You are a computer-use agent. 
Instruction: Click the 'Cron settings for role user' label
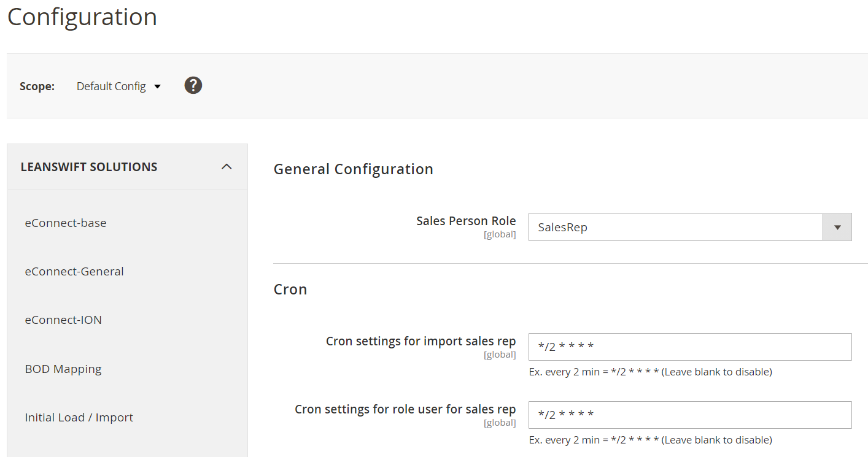pos(405,409)
